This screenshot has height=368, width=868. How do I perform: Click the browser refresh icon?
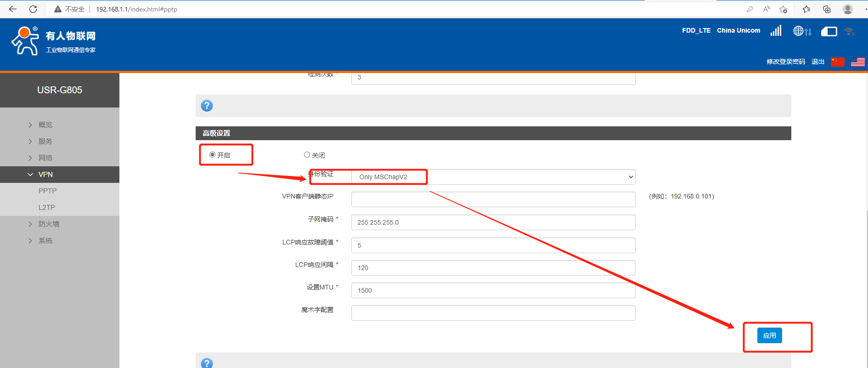point(33,9)
